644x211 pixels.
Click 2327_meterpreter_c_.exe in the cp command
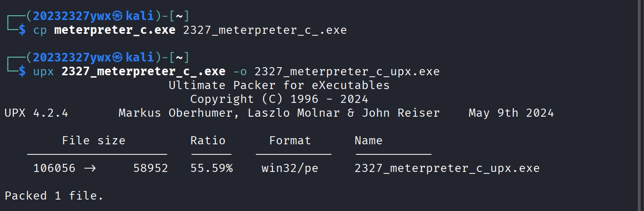tap(264, 30)
